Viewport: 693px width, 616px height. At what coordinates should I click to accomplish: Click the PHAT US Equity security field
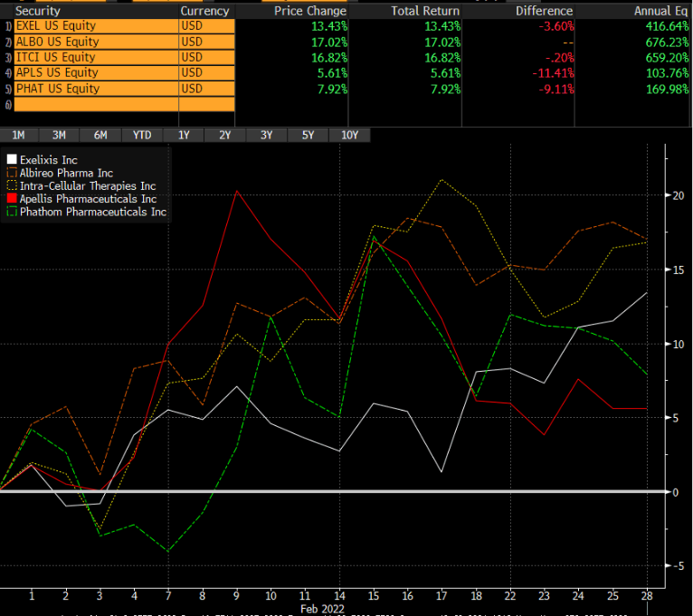tap(96, 89)
